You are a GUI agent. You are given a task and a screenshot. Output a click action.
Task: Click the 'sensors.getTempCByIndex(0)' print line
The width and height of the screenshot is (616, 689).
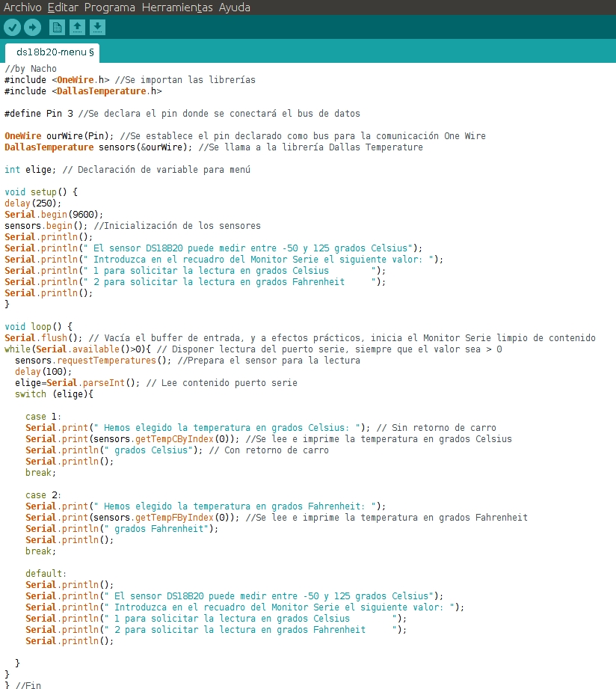point(268,438)
